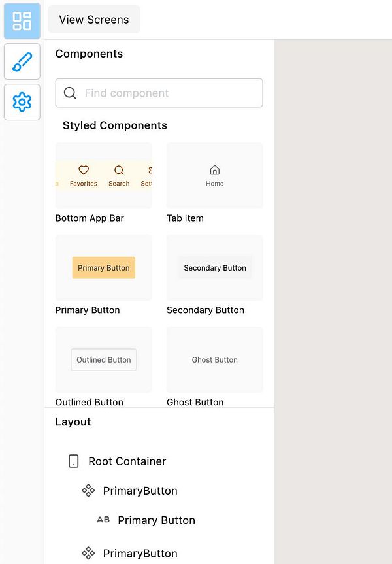Click the View Screens button
Screen dimensions: 392x564
coord(94,20)
